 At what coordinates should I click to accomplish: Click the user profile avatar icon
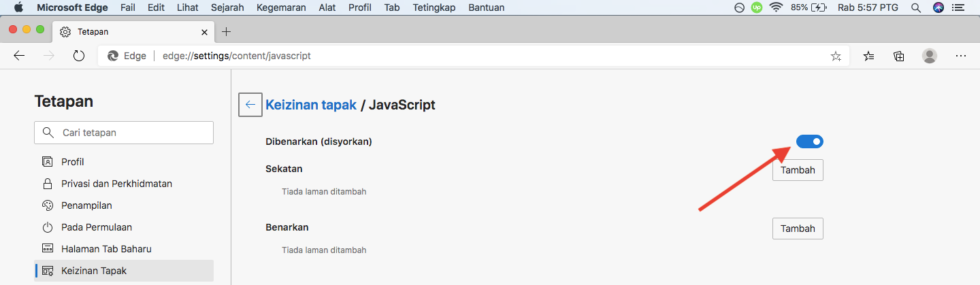(930, 56)
